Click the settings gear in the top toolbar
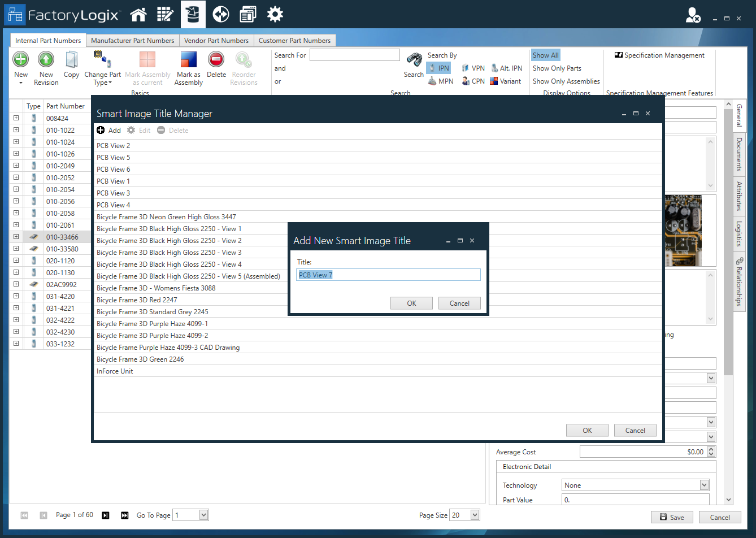 (x=275, y=14)
